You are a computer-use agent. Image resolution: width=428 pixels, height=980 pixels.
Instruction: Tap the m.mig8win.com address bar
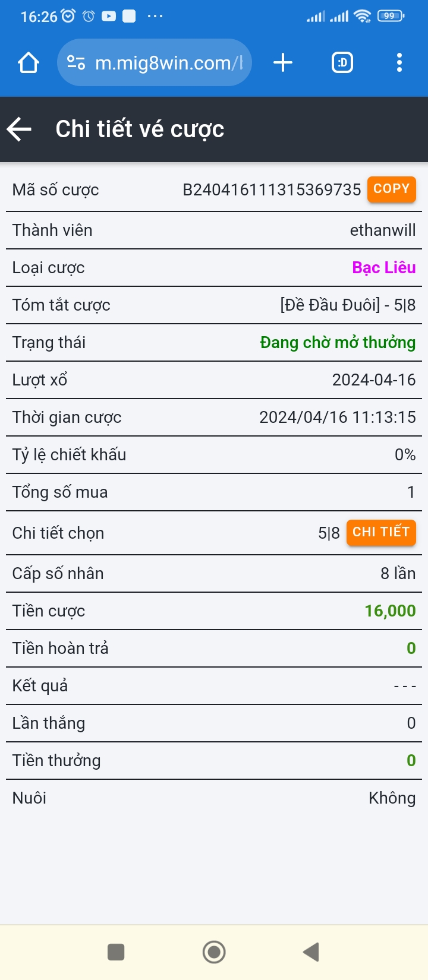(169, 62)
